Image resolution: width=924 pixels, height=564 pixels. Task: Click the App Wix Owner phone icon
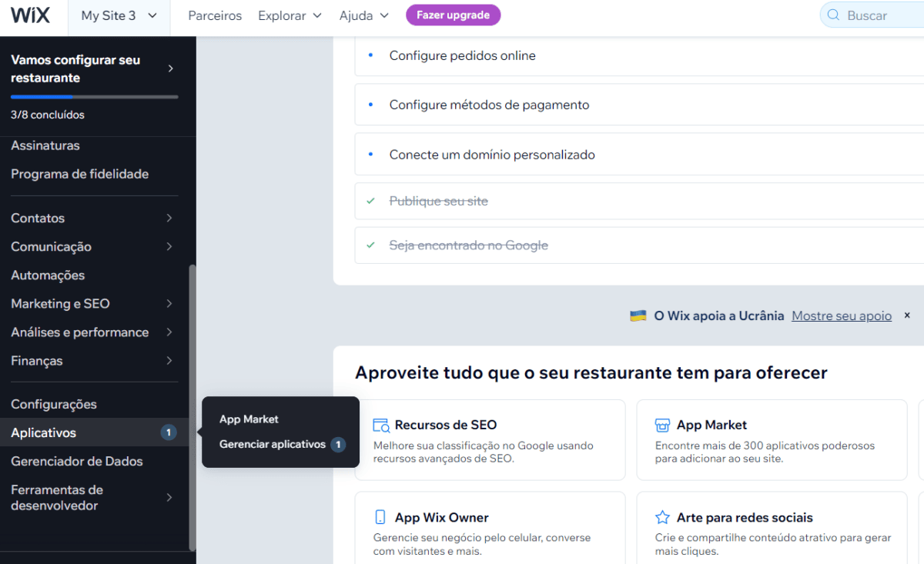coord(380,517)
